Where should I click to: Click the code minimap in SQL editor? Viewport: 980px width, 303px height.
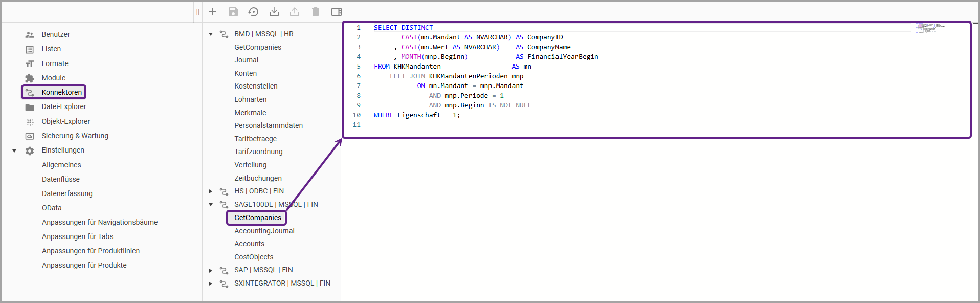point(930,28)
